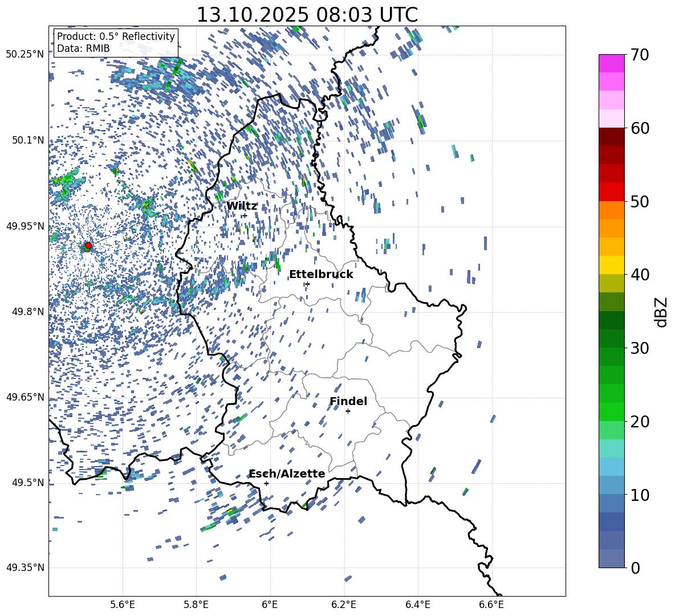Image resolution: width=675 pixels, height=616 pixels.
Task: Click the colorbar '70' tick value
Action: (x=640, y=55)
